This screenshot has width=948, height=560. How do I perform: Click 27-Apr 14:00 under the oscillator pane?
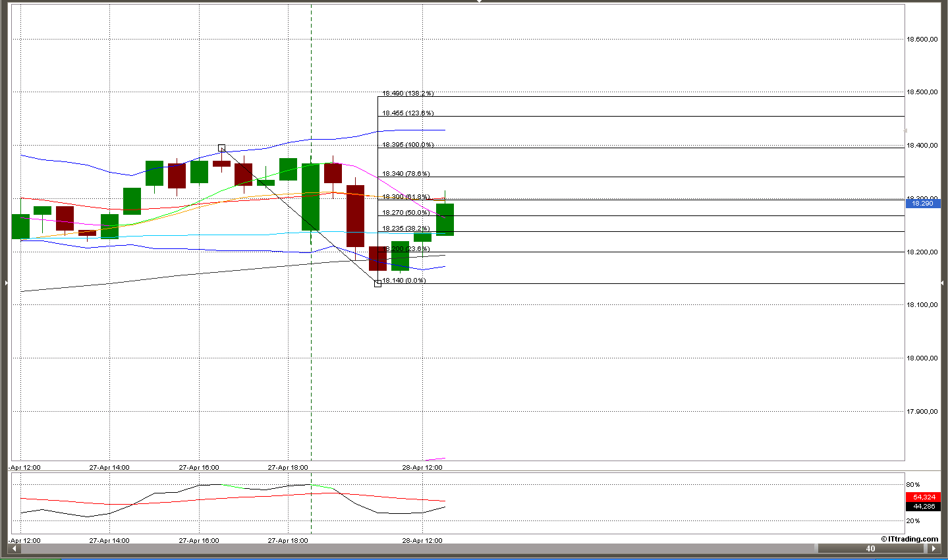[x=109, y=541]
